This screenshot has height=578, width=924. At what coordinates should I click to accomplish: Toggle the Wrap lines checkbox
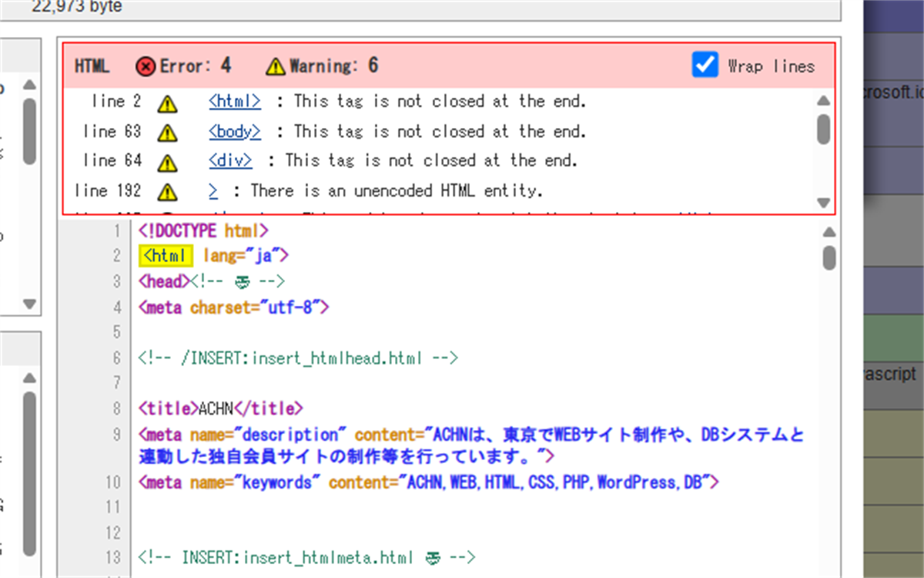click(x=705, y=66)
